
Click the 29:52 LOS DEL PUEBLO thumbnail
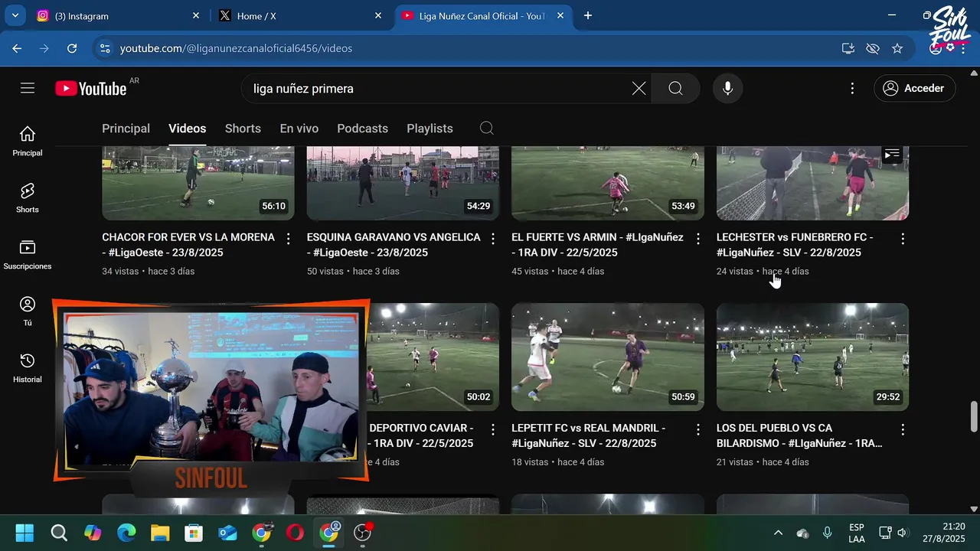pyautogui.click(x=812, y=357)
